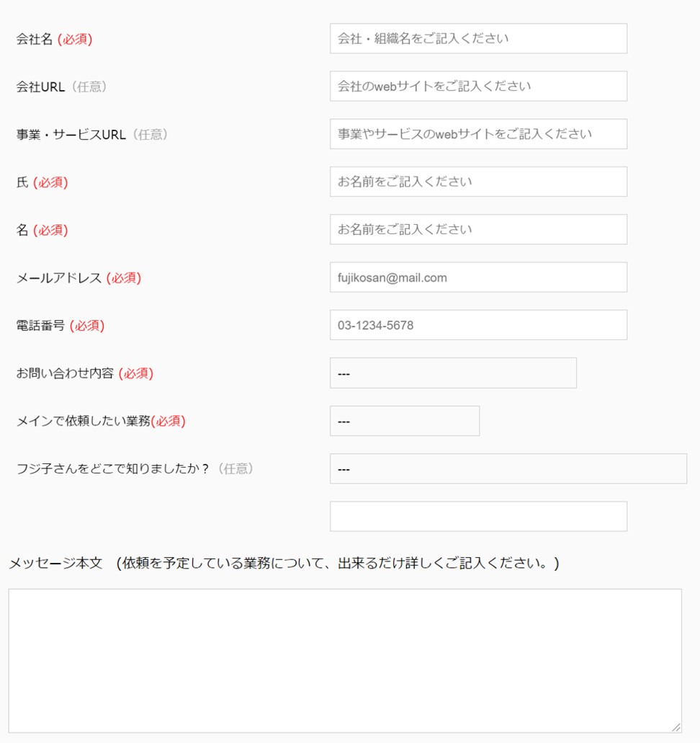Click the 会社名 input field
700x743 pixels.
point(478,38)
